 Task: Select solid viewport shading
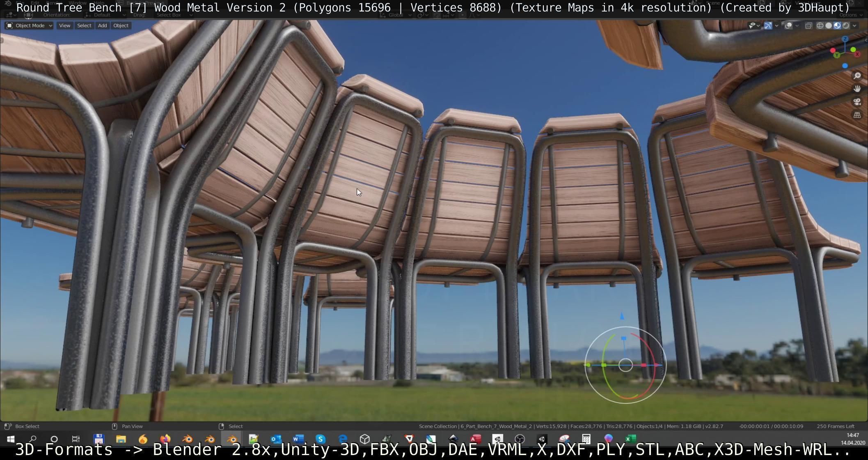click(x=829, y=25)
